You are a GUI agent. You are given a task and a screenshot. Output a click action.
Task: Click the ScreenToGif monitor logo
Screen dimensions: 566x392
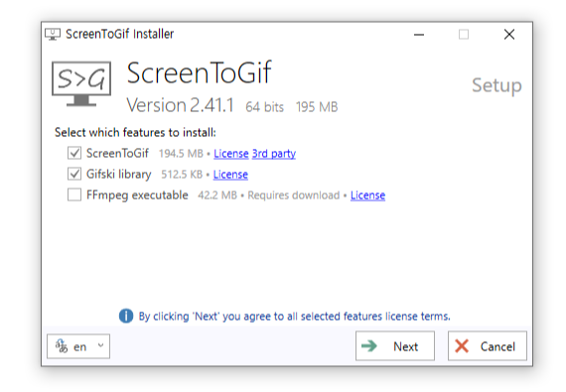tap(81, 83)
